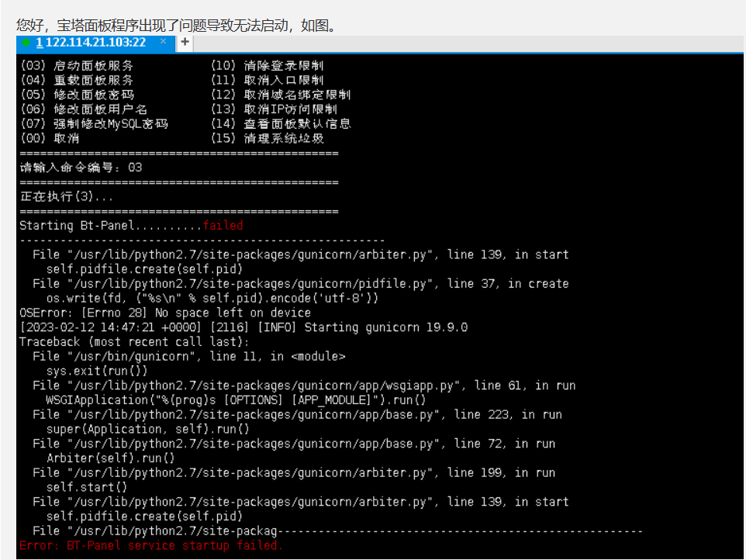Click the code line "sys.exit(run())"
Viewport: 746px width, 560px height.
[97, 371]
